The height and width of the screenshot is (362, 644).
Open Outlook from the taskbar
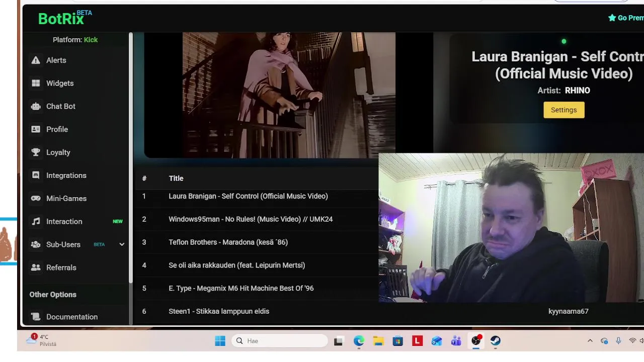pyautogui.click(x=437, y=341)
